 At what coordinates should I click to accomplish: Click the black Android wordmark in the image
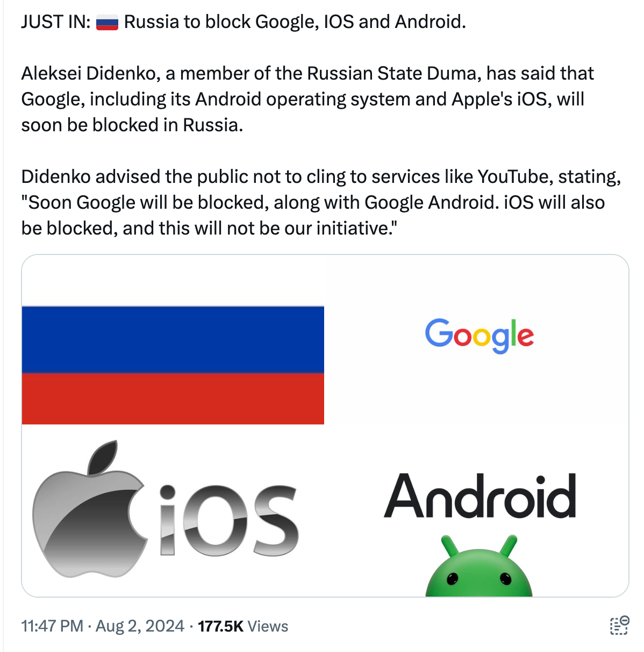[480, 496]
